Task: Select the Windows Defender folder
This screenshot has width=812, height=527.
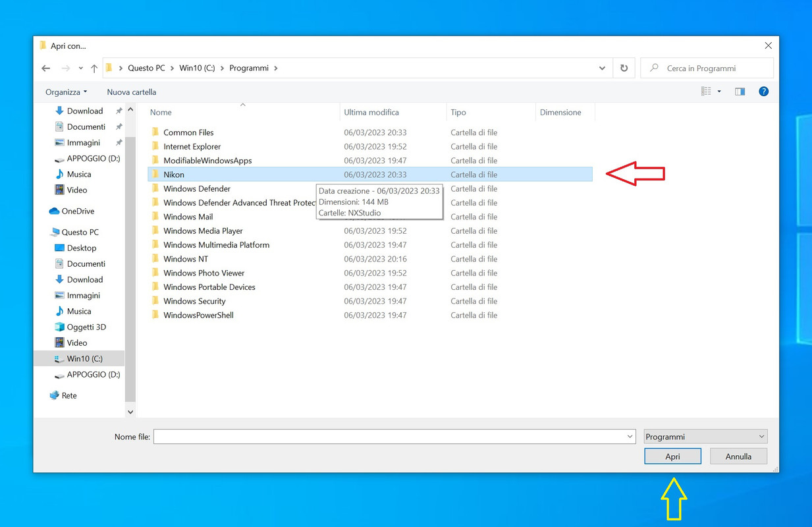Action: click(370, 188)
